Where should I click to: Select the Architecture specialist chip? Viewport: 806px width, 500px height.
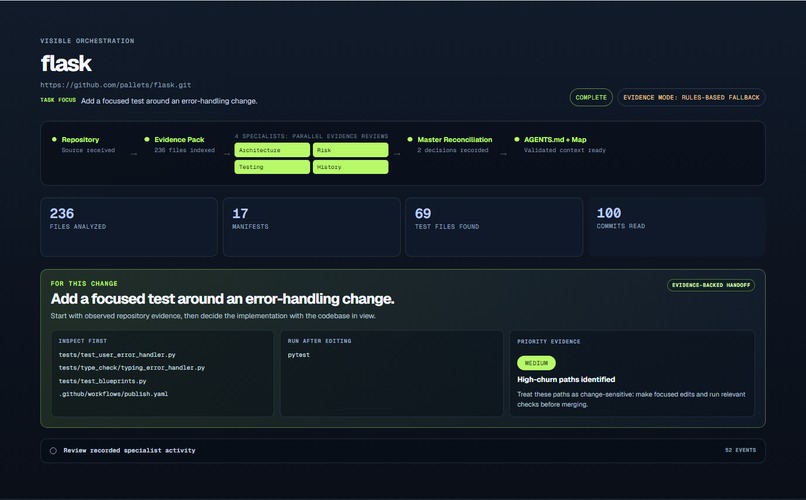pyautogui.click(x=272, y=150)
